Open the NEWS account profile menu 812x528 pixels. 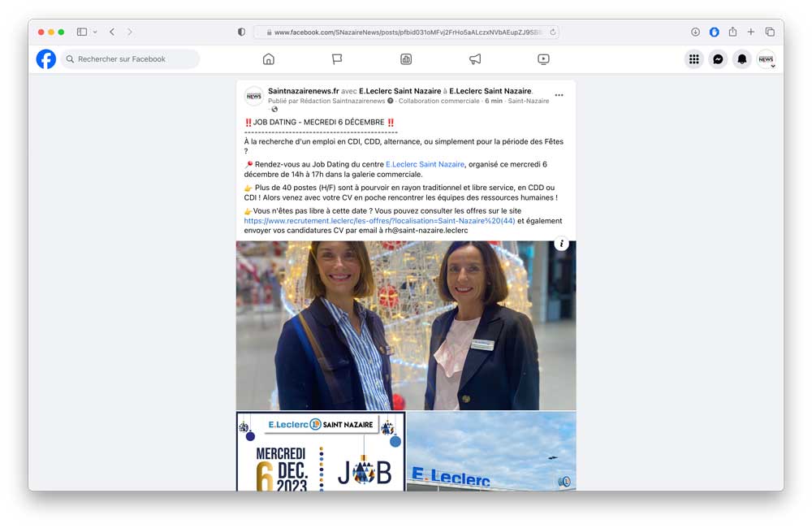766,59
